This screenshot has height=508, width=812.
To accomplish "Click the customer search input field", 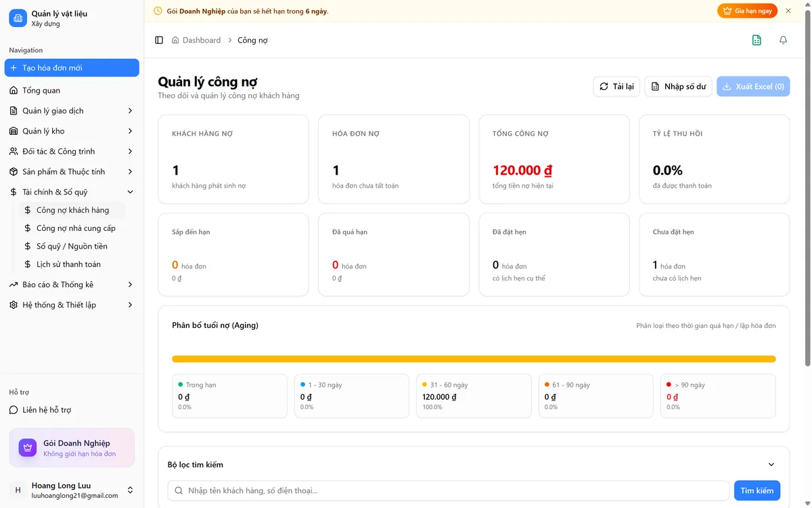I will coord(449,490).
